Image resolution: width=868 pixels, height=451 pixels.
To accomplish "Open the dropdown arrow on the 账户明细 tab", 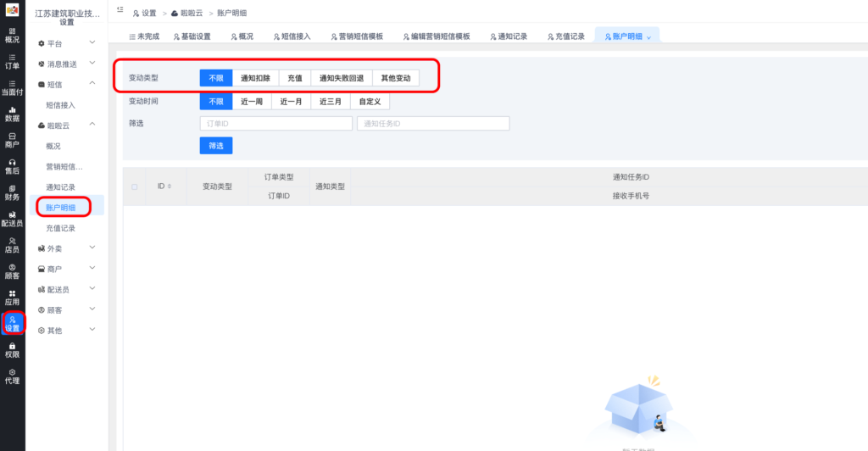I will point(648,37).
